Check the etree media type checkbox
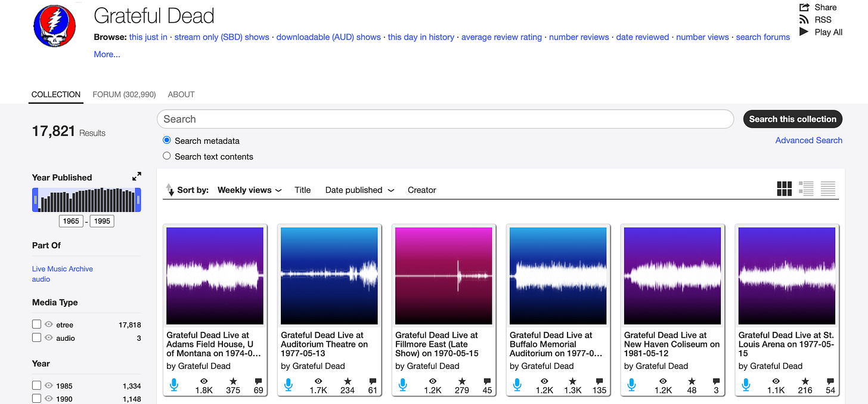The width and height of the screenshot is (868, 404). click(36, 324)
